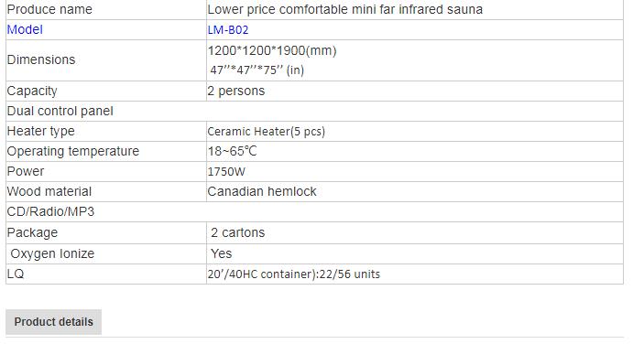Select the Canadian hemlock wood value

point(262,191)
